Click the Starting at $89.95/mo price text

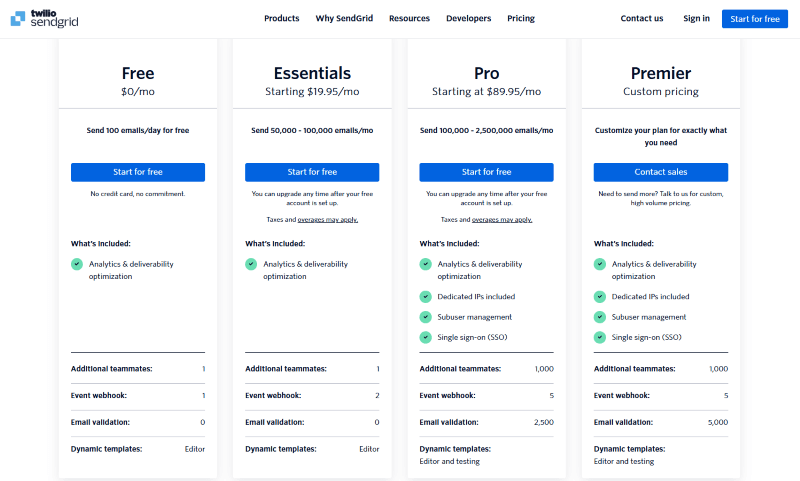pyautogui.click(x=486, y=92)
